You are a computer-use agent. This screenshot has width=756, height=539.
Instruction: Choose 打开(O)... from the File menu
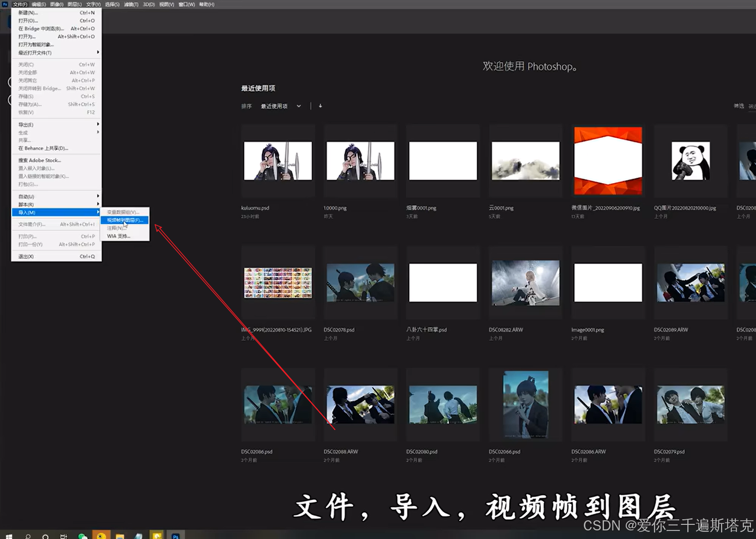pos(57,21)
